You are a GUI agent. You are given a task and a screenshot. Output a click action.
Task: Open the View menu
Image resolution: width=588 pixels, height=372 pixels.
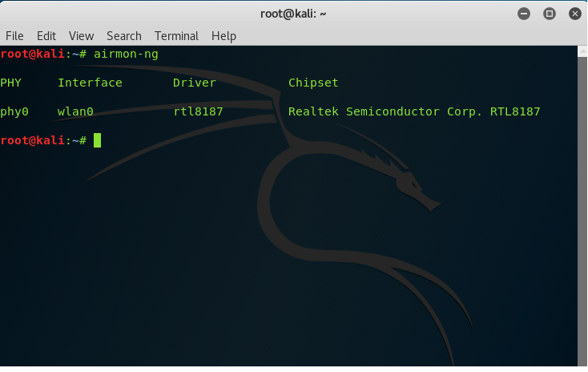point(81,36)
